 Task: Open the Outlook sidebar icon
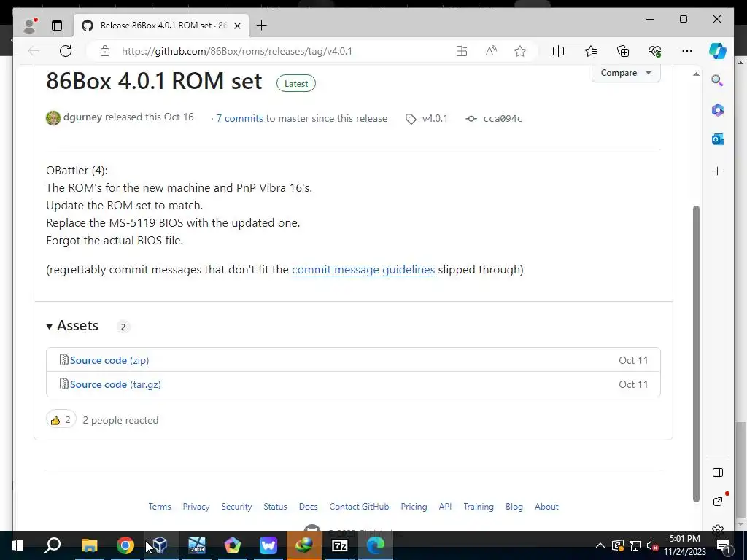[718, 139]
